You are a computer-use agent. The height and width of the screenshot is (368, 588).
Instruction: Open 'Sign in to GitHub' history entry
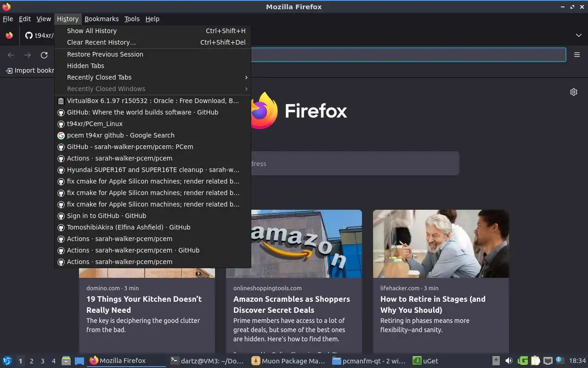(x=153, y=216)
